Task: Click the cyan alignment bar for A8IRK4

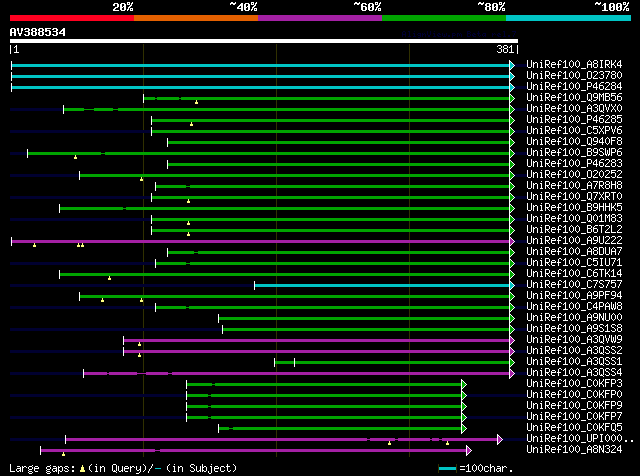Action: [x=260, y=65]
